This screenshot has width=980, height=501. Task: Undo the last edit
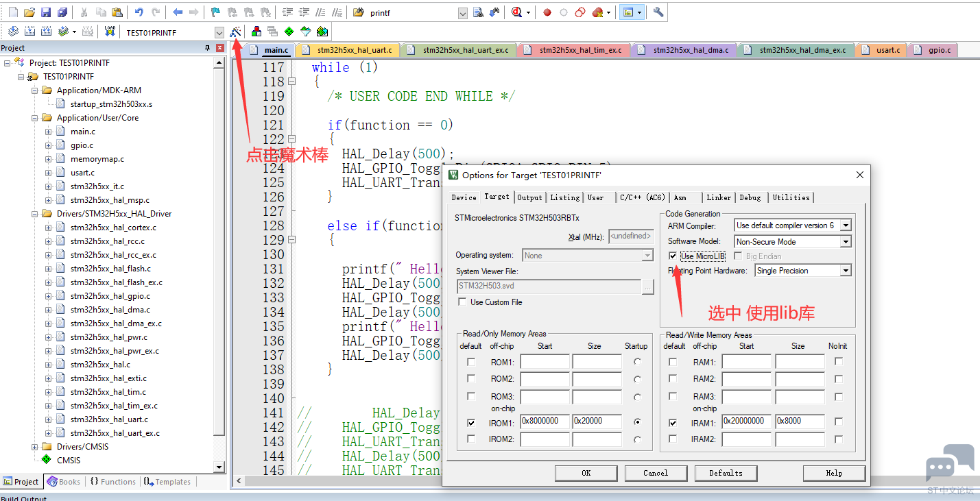click(x=139, y=12)
